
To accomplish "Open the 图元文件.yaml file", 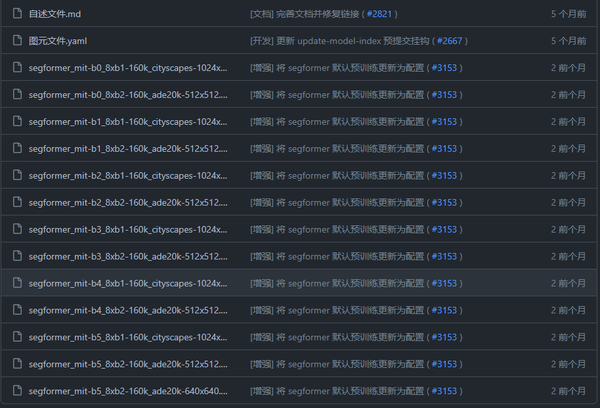I will 59,41.
